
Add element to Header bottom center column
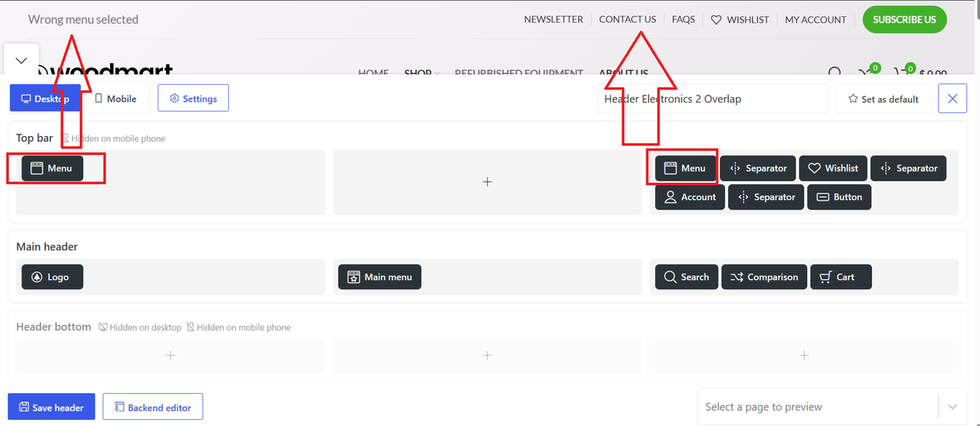tap(487, 356)
